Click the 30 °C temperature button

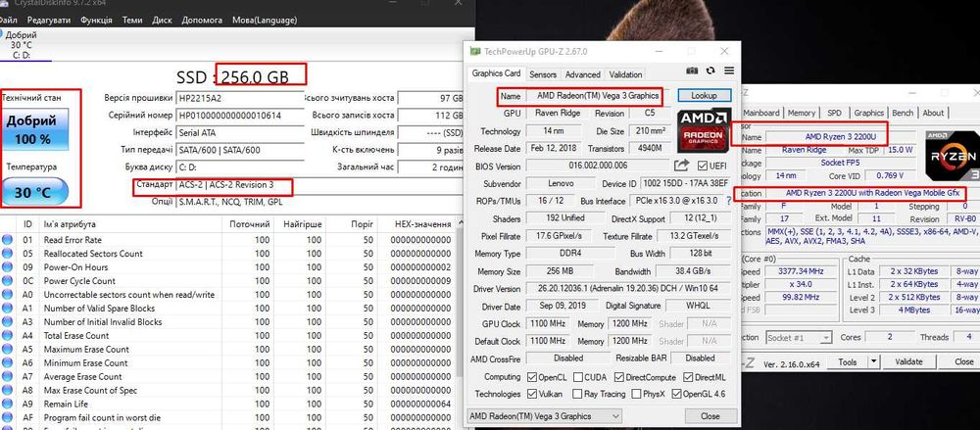point(35,192)
